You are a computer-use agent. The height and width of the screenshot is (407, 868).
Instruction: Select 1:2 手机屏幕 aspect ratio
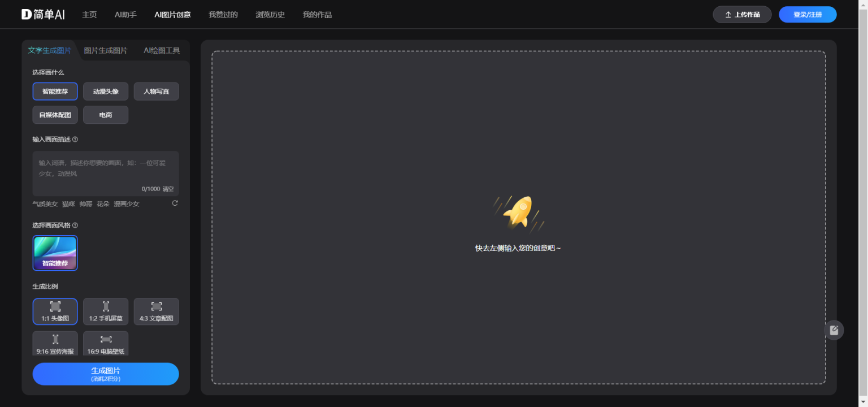(x=106, y=311)
